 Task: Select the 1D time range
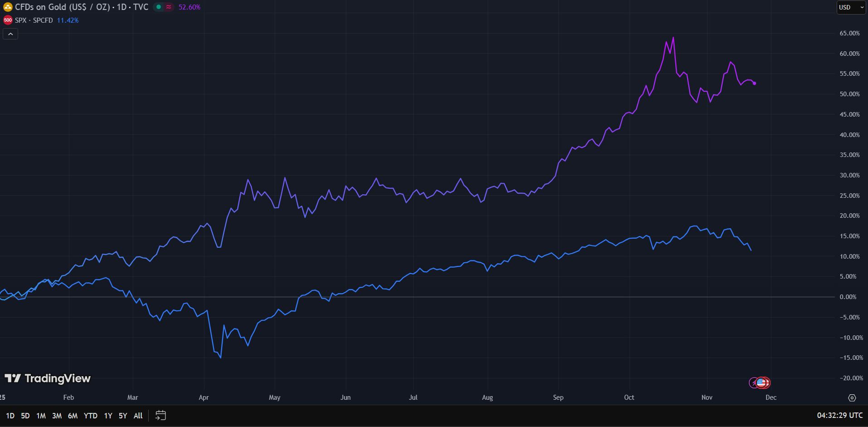pyautogui.click(x=10, y=416)
